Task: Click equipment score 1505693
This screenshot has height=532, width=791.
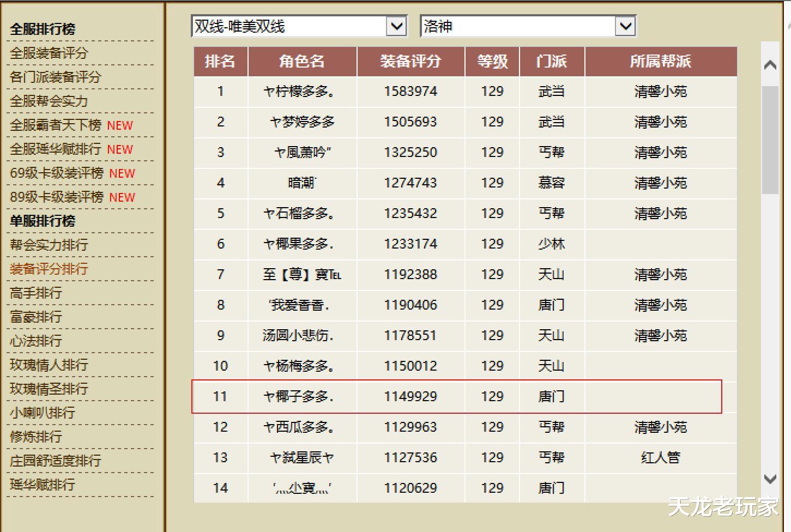Action: click(410, 122)
